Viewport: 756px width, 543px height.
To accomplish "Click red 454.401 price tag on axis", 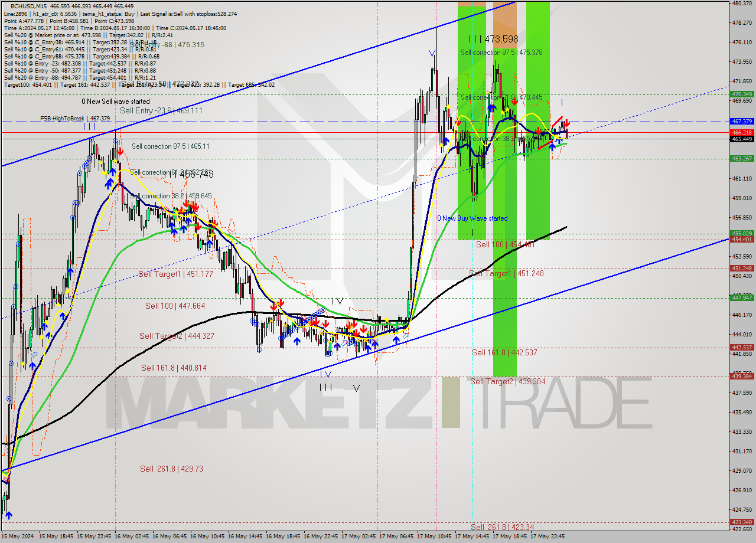I will click(x=742, y=240).
